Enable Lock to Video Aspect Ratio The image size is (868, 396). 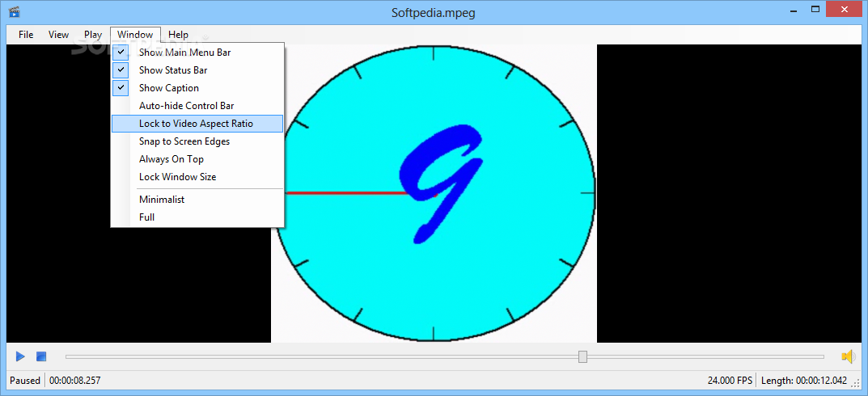197,124
